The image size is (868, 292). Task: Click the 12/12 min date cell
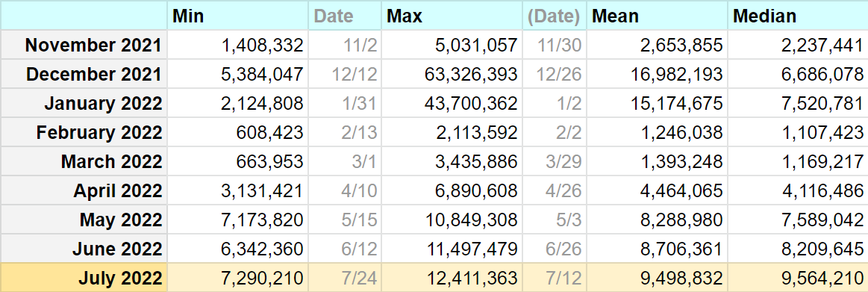point(345,74)
